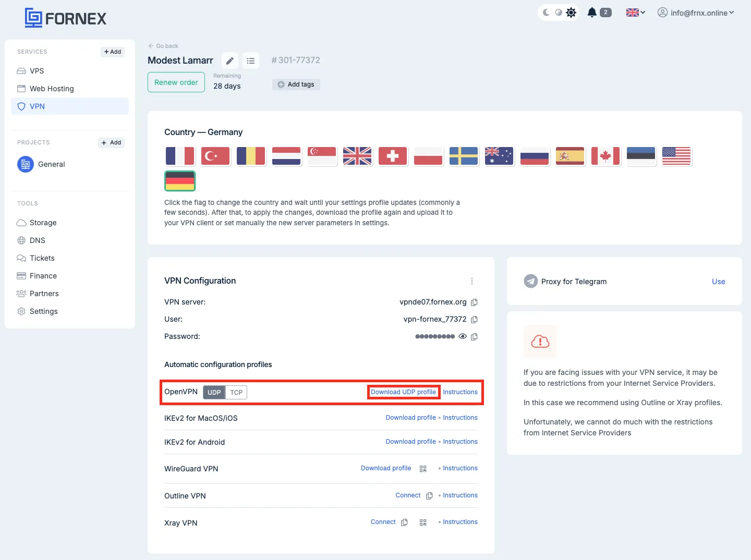Select Estonia flag

click(641, 156)
